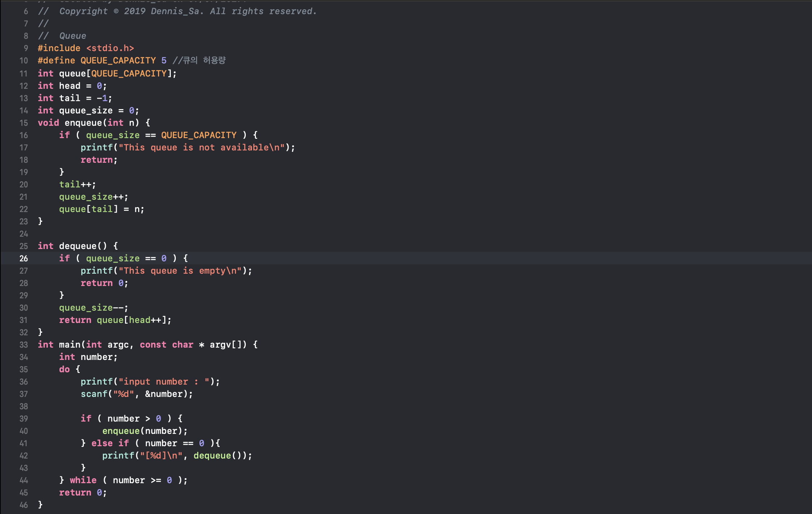
Task: Click the dequeue function name in its definition
Action: coord(78,246)
